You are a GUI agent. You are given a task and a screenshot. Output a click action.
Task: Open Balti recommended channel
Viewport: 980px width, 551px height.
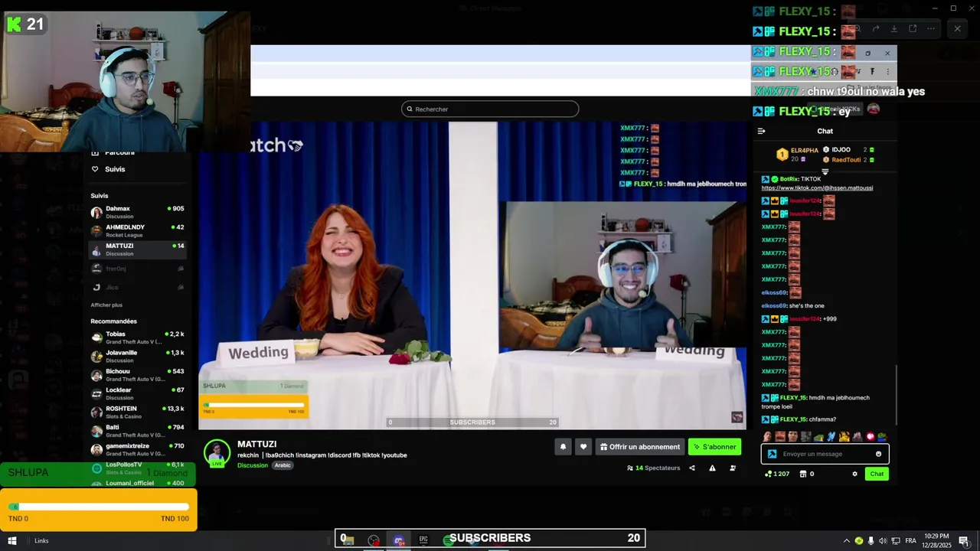[x=138, y=431]
